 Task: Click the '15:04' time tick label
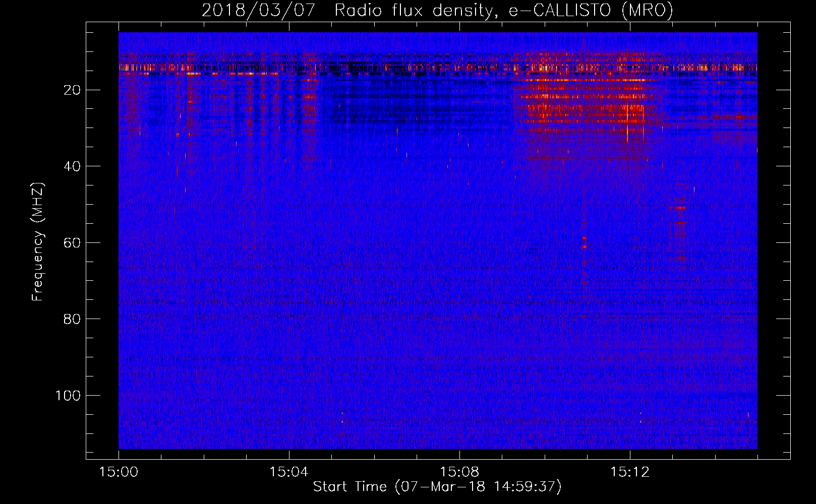289,472
